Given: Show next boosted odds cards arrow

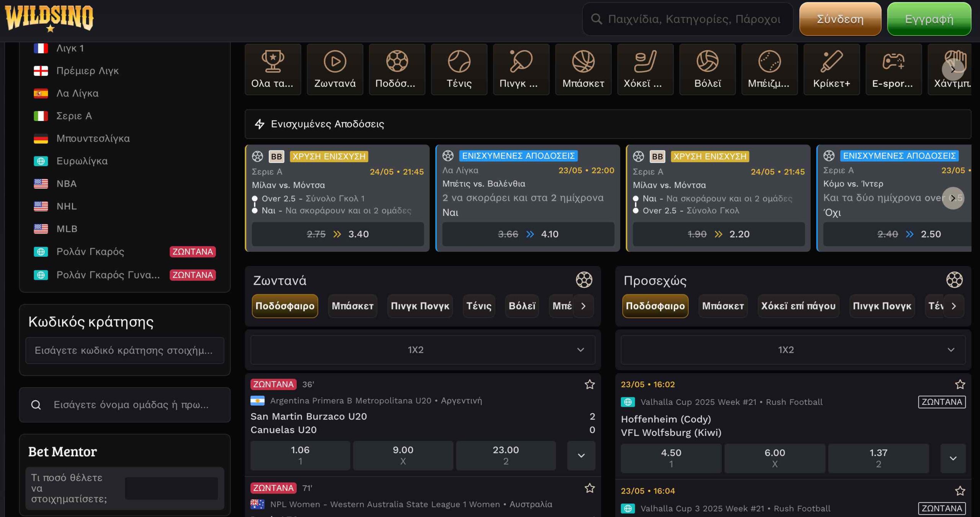Looking at the screenshot, I should (x=953, y=198).
